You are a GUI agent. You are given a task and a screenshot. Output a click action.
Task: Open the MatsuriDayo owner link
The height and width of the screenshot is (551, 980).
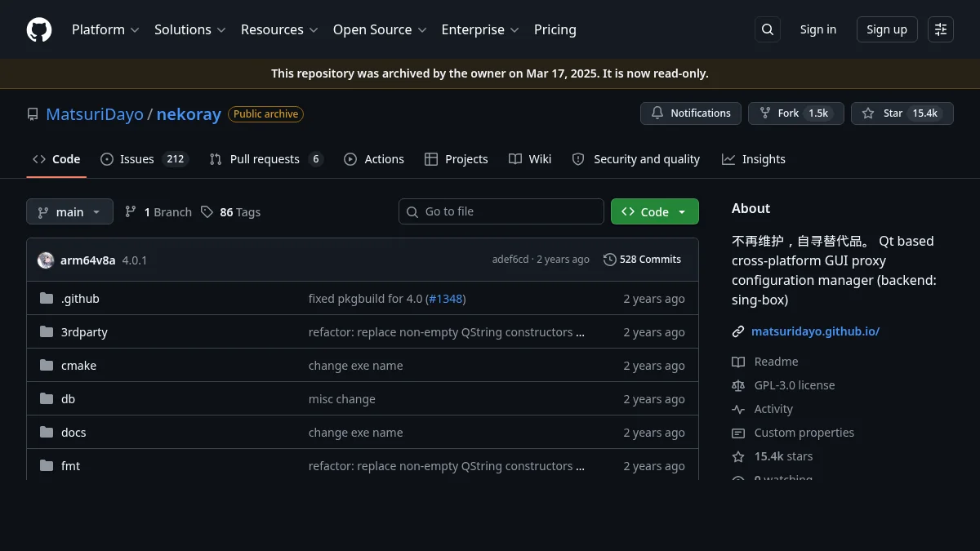95,114
